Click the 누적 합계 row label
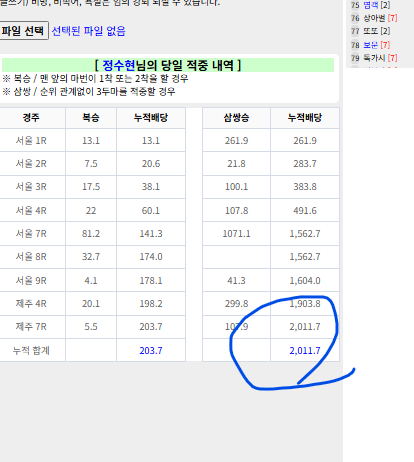The image size is (414, 462). (31, 351)
